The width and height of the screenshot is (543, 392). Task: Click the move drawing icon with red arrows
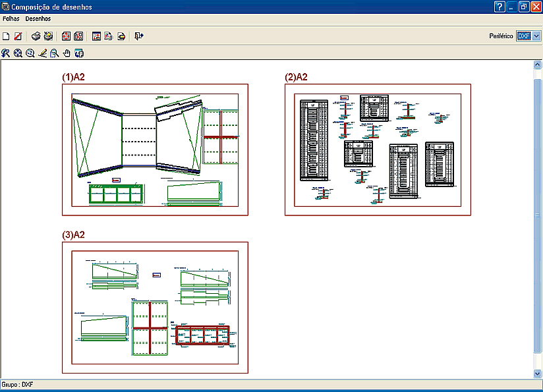coord(66,36)
